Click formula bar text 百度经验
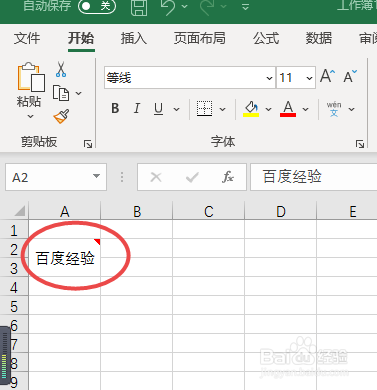This screenshot has width=377, height=390. 292,177
